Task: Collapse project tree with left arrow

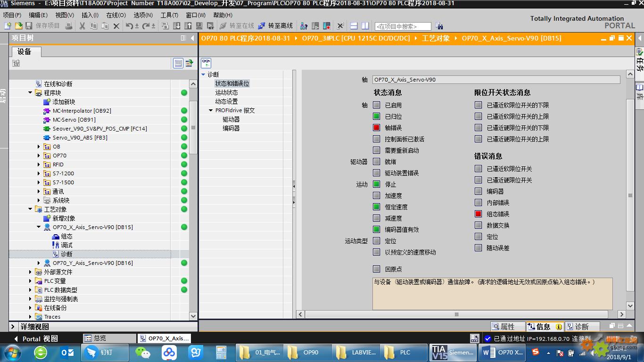Action: tap(192, 38)
